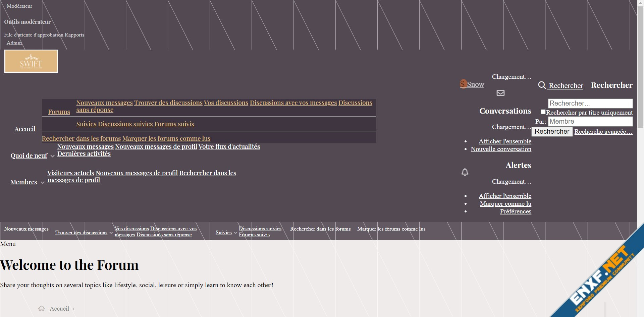Click the breadcrumb home icon

[42, 309]
